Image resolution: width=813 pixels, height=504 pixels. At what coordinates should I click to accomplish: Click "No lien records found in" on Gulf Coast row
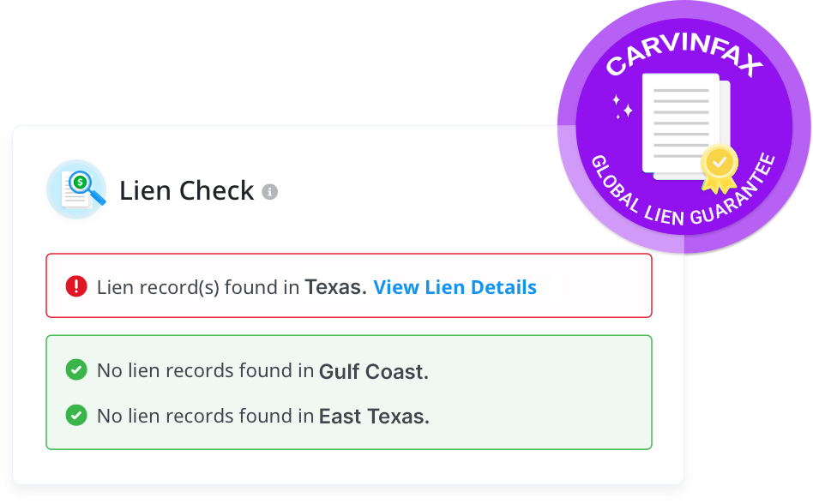(205, 371)
